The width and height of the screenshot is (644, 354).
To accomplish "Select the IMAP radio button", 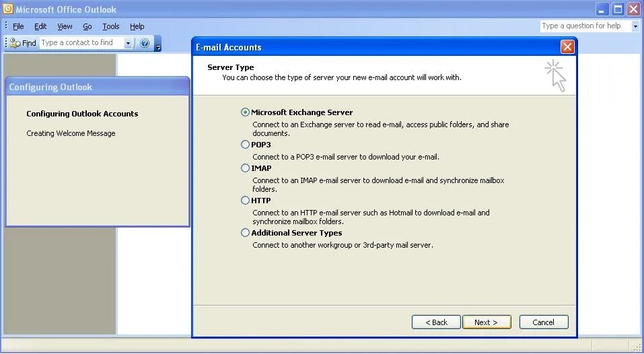I will [245, 168].
